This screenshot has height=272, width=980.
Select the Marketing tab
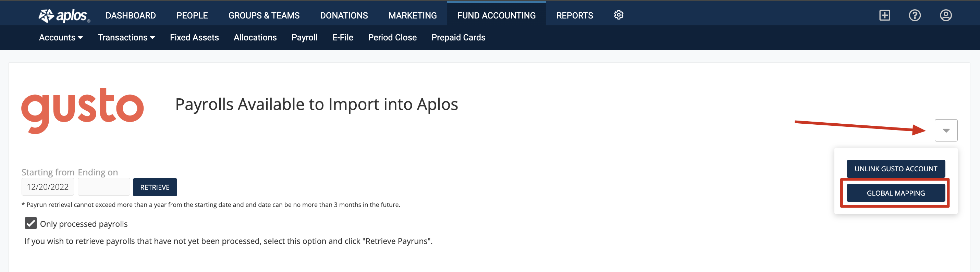click(x=413, y=15)
